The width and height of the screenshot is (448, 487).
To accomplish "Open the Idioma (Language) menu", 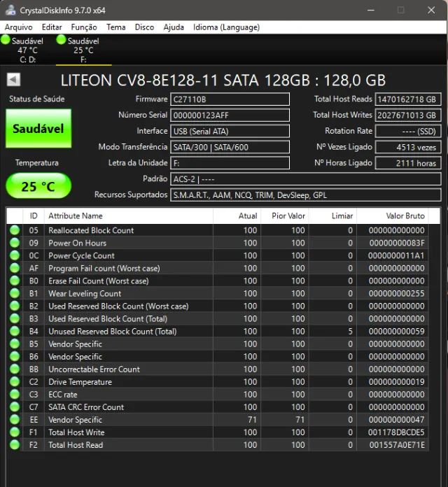I will (227, 27).
